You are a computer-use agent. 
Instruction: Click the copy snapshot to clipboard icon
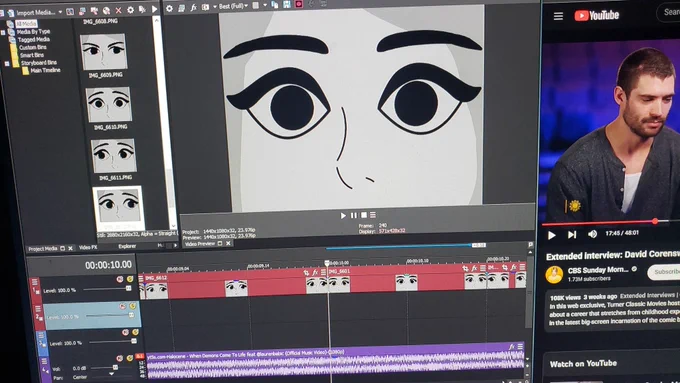(x=275, y=5)
